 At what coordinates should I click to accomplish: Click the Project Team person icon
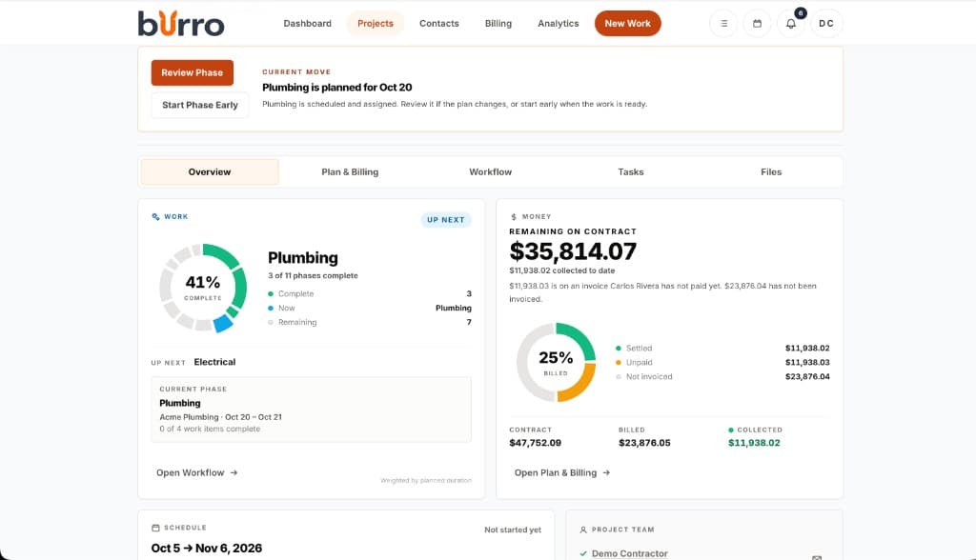pyautogui.click(x=583, y=530)
